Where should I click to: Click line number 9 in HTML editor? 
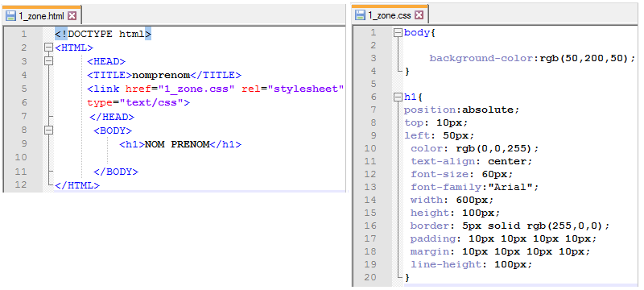tap(23, 143)
